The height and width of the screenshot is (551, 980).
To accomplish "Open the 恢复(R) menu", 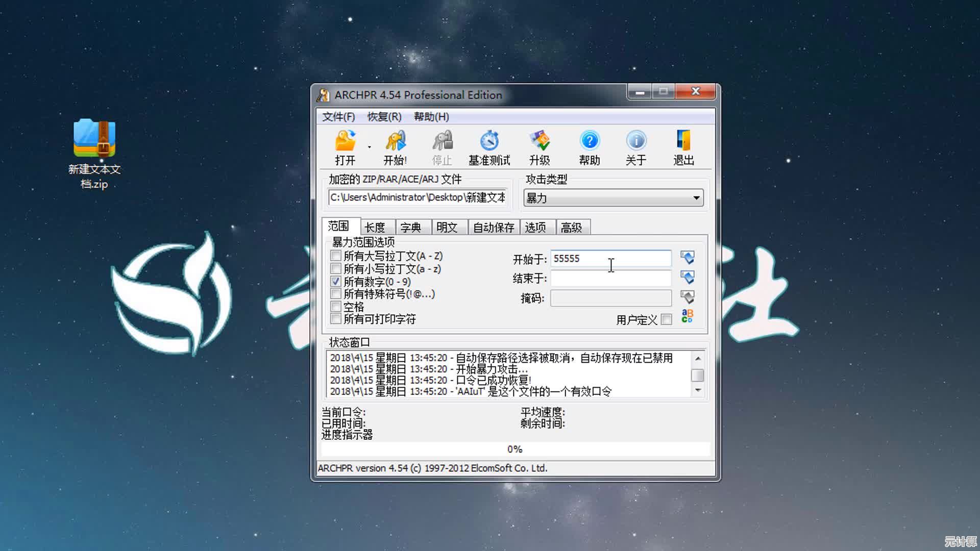I will (384, 117).
